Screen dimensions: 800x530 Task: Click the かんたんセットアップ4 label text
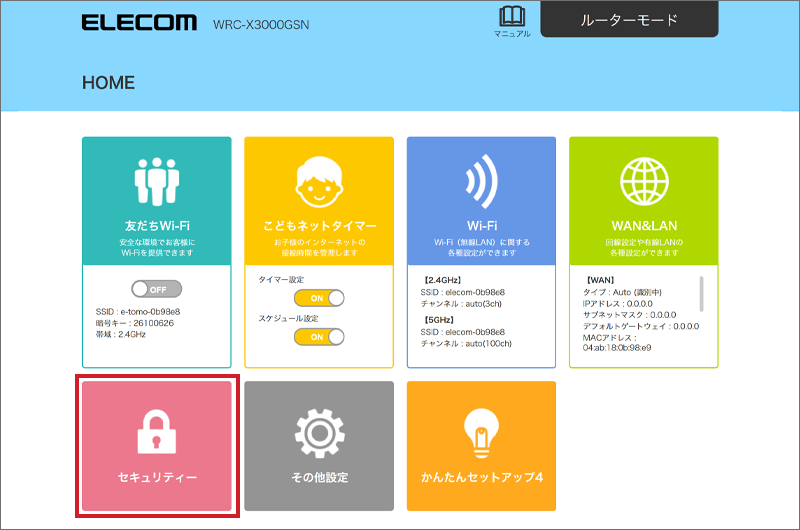[482, 477]
